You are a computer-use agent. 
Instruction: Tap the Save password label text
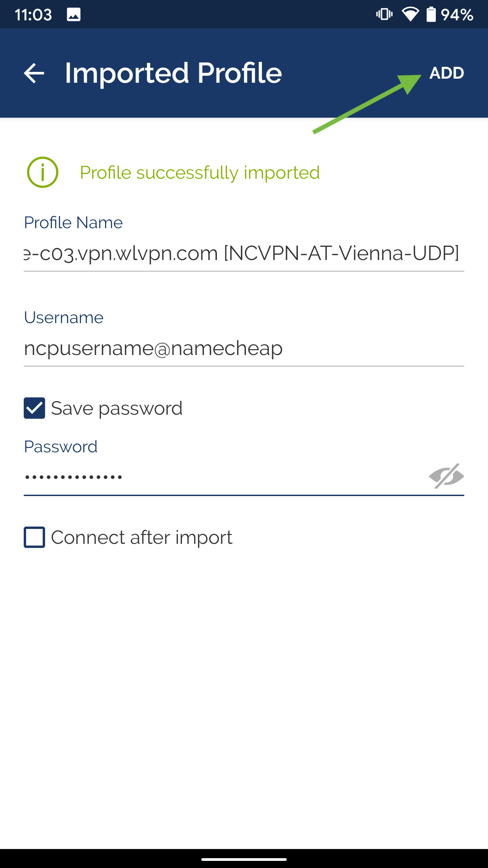117,408
